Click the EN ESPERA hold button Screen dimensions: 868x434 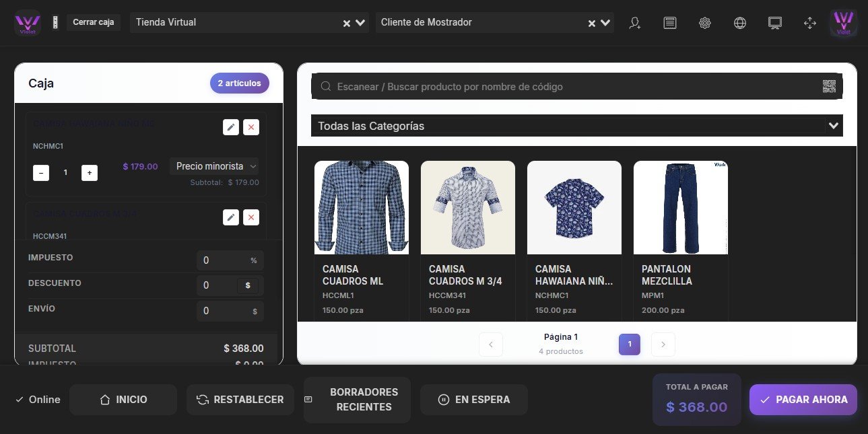(x=474, y=400)
